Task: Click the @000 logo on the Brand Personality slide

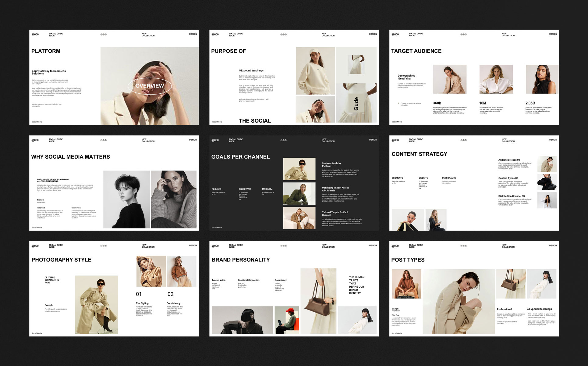Action: pyautogui.click(x=215, y=246)
